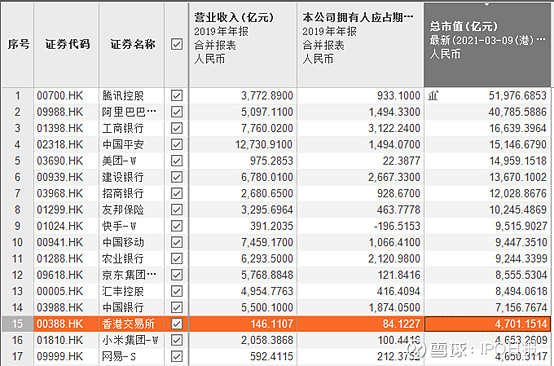Click the name 中国移动
Viewport: 554px width, 366px height.
click(123, 242)
